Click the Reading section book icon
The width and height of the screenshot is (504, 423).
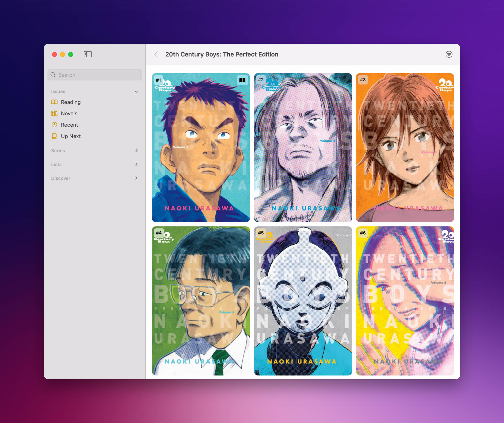tap(55, 102)
